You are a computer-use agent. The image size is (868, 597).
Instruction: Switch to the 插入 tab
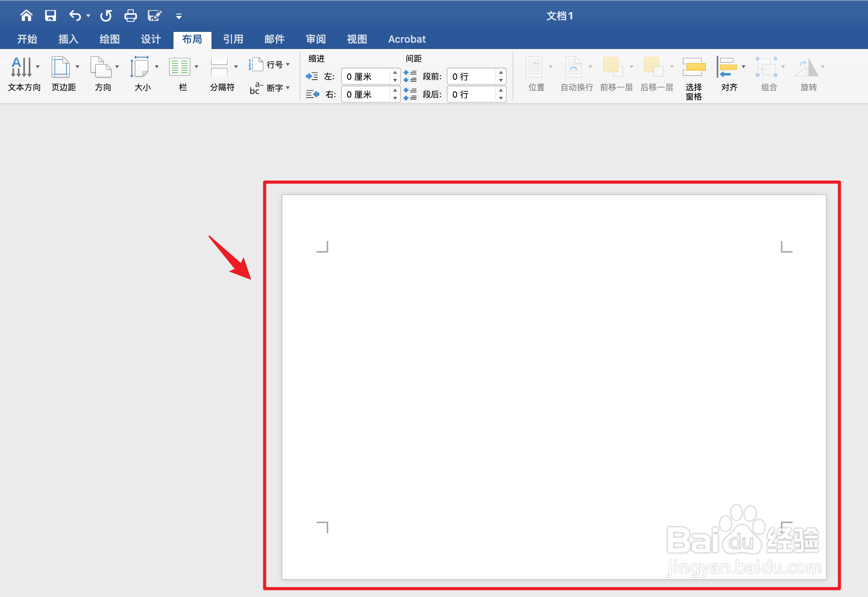click(68, 39)
